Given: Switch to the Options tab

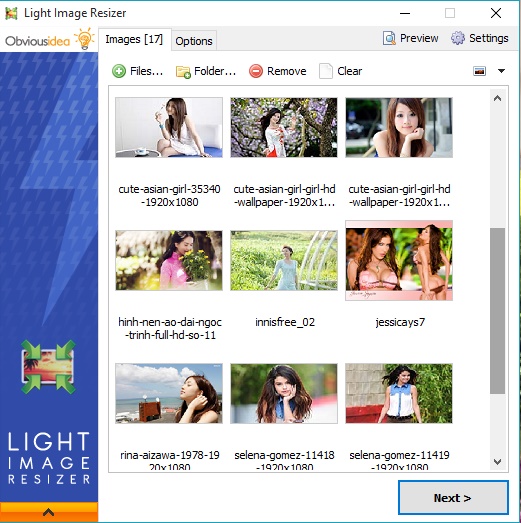Looking at the screenshot, I should click(x=194, y=41).
